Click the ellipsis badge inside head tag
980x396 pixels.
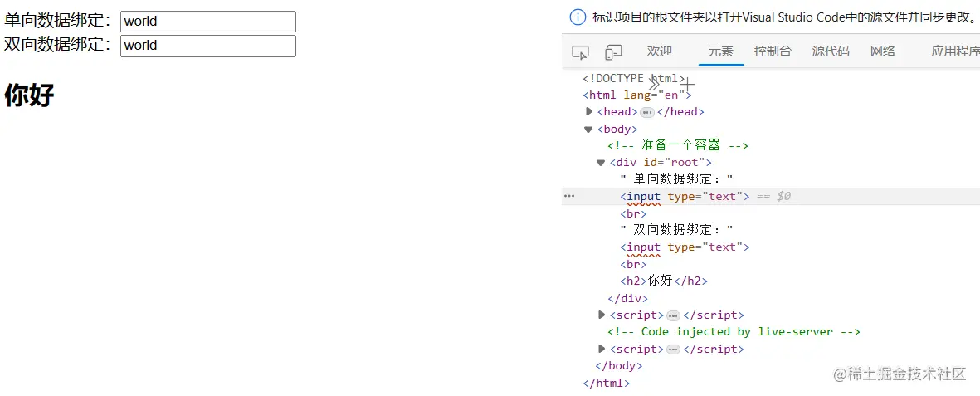pyautogui.click(x=647, y=113)
